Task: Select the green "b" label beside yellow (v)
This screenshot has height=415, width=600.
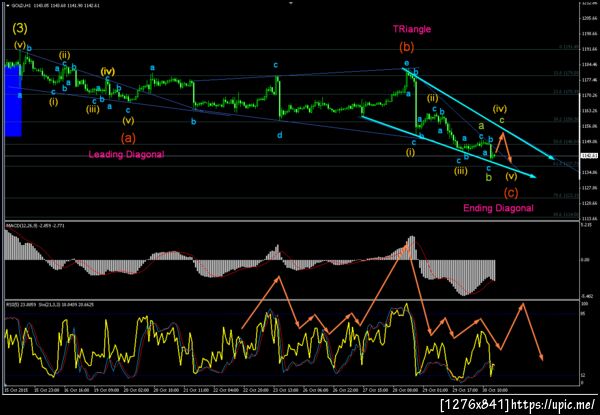Action: [489, 177]
